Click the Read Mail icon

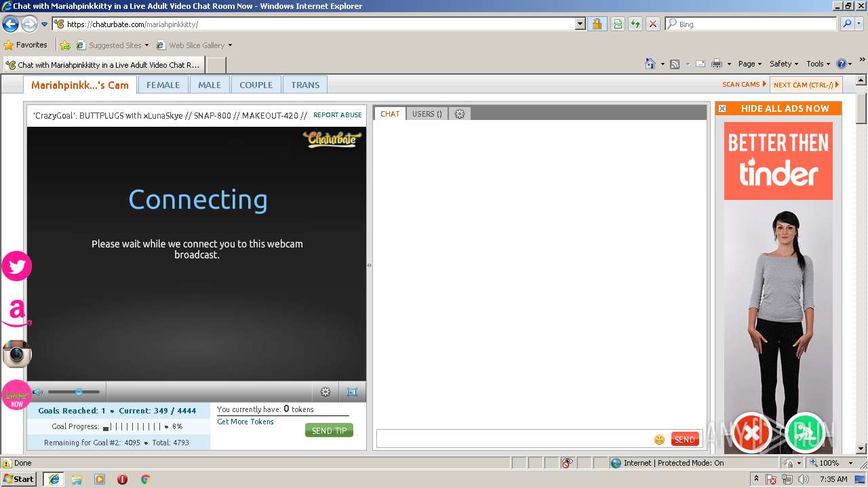[x=701, y=64]
